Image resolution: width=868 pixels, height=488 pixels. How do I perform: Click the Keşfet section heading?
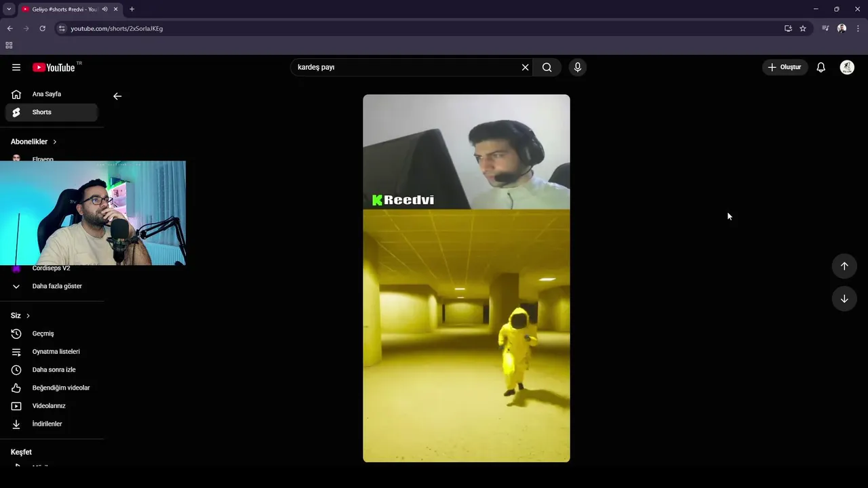(21, 452)
